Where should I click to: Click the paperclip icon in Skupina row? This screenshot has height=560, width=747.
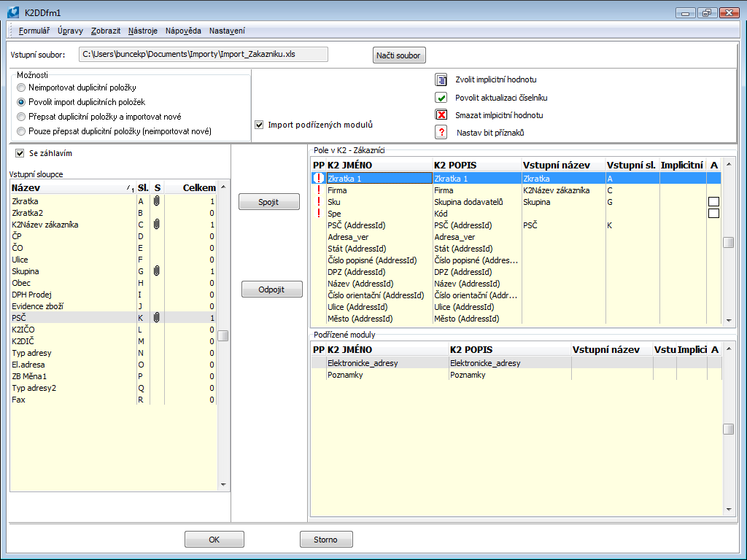tap(157, 271)
